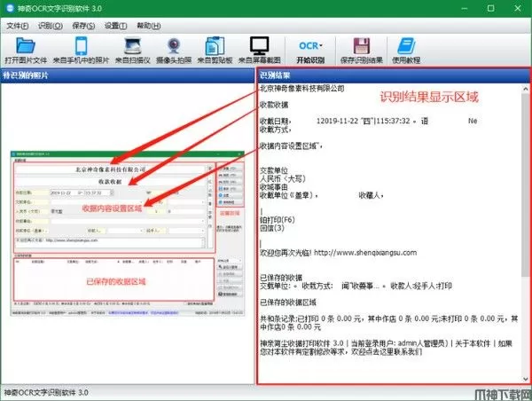
Task: Open the 保存(S) menu
Action: [83, 26]
